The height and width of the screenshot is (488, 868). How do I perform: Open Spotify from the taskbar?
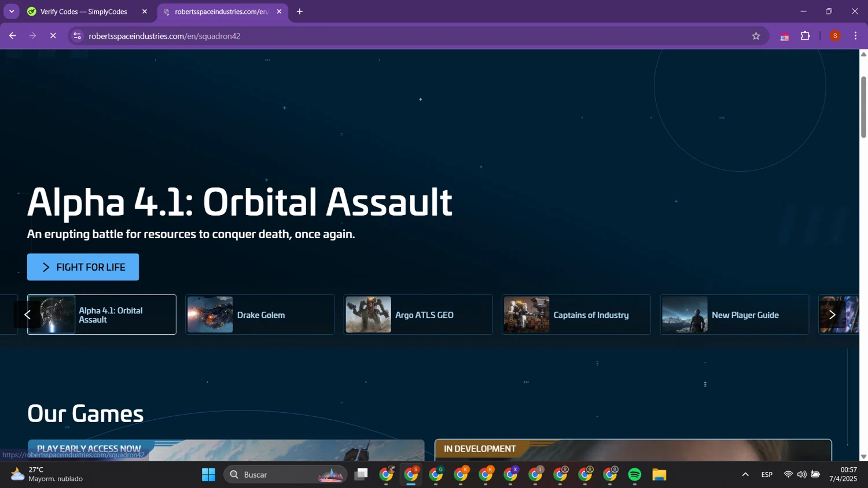coord(635,475)
